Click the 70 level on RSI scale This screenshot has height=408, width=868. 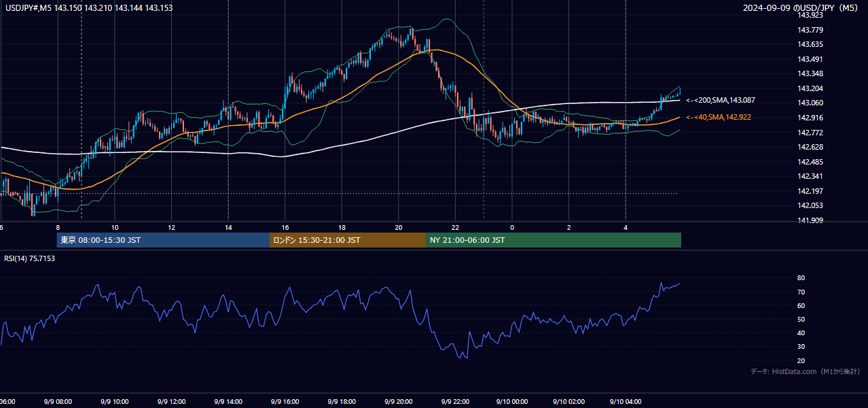click(801, 292)
